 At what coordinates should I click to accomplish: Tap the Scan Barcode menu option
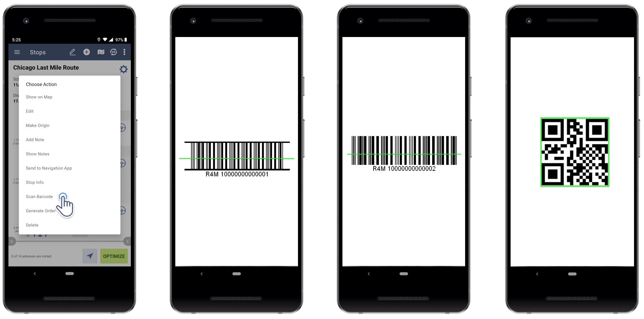coord(39,196)
